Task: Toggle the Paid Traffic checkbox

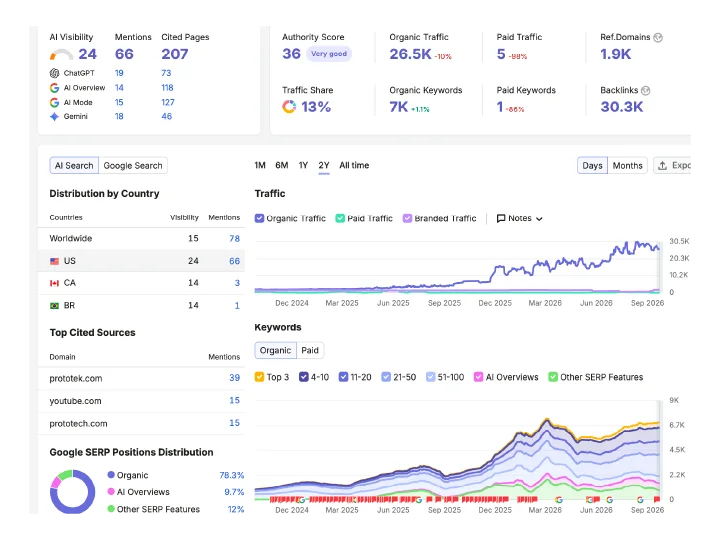Action: 340,219
